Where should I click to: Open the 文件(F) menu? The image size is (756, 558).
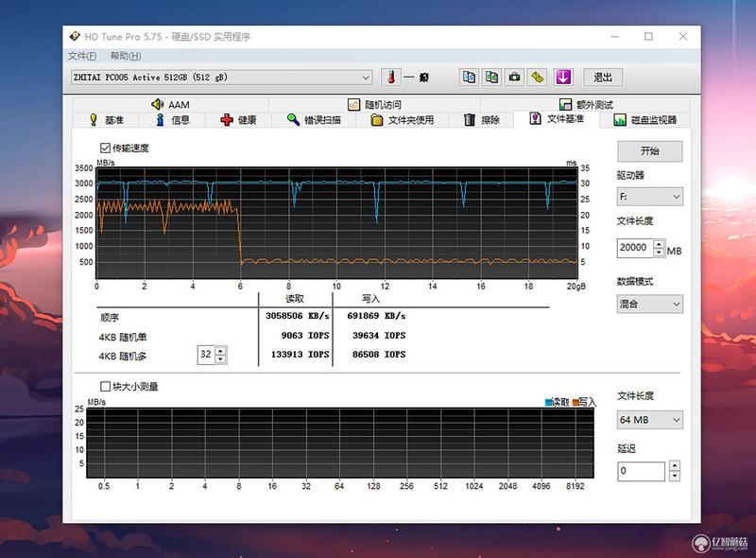pyautogui.click(x=82, y=56)
